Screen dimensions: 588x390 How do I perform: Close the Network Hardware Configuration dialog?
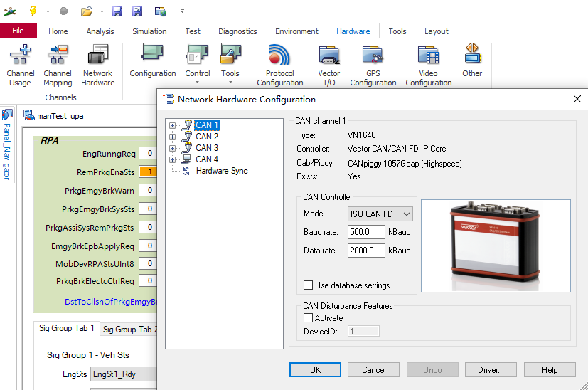coord(577,99)
